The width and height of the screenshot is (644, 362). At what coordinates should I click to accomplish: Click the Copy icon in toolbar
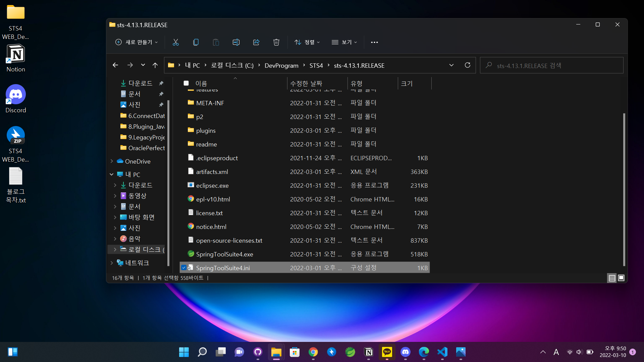click(x=196, y=42)
